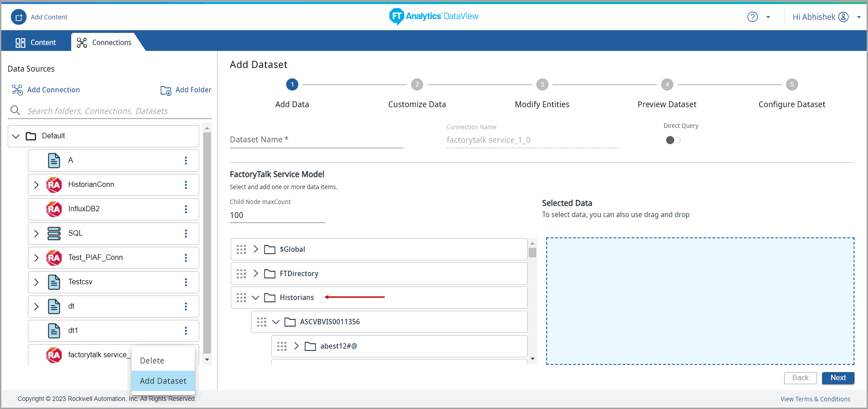Click the Add Content plus icon
Image resolution: width=868 pixels, height=409 pixels.
tap(18, 17)
